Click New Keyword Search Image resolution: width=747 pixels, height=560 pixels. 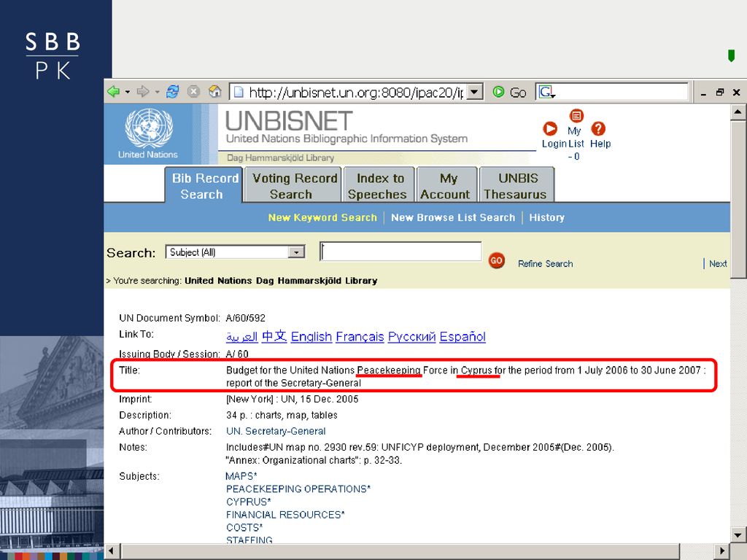click(x=322, y=217)
